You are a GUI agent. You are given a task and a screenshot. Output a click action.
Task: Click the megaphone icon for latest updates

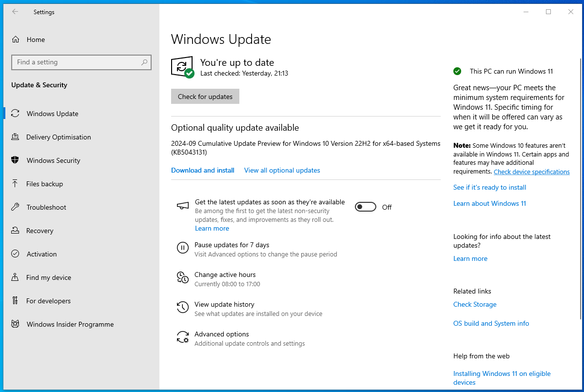click(182, 206)
